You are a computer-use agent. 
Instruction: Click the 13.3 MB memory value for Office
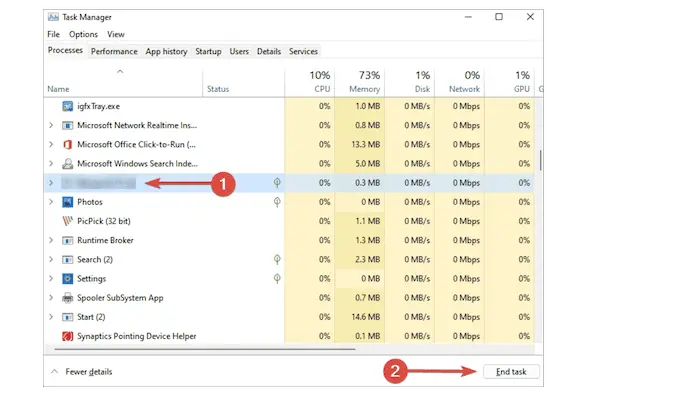click(365, 145)
